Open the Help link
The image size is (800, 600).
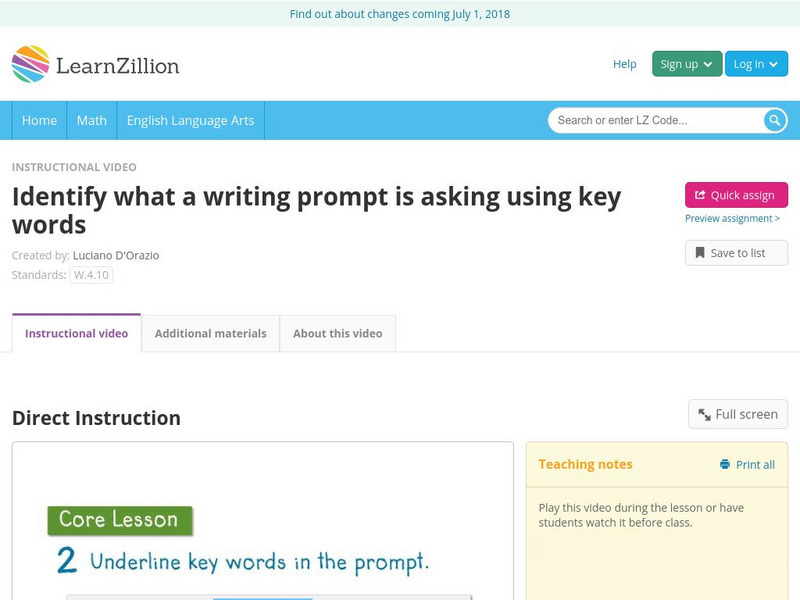pos(623,63)
